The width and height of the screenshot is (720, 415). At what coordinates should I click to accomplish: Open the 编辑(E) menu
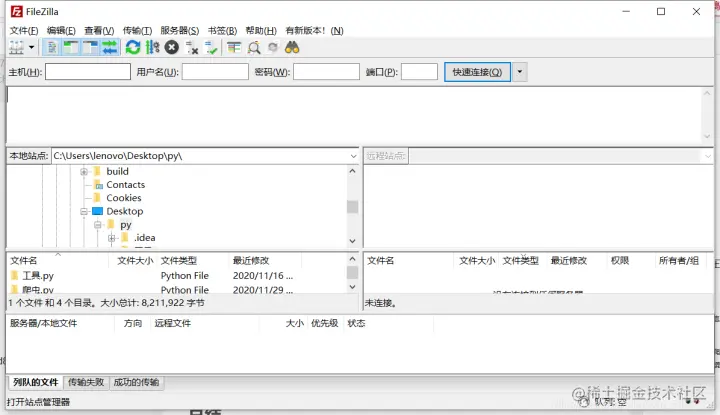pos(61,30)
